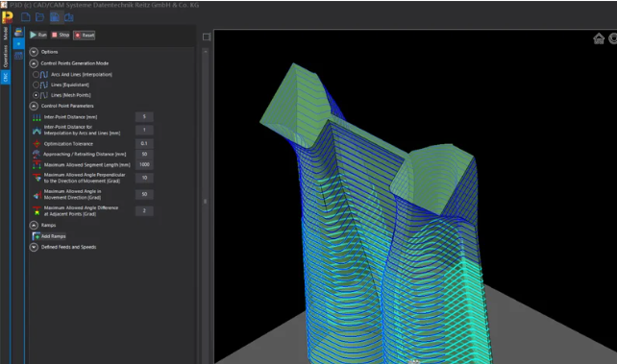Save the project with the disk icon
617x364 pixels.
tap(55, 17)
